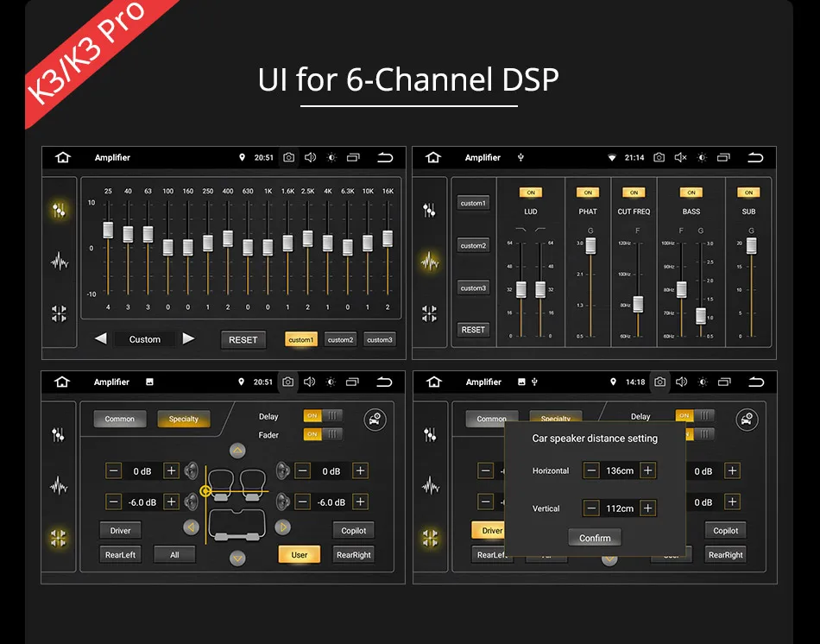Decrease Vertical distance 112cm
Viewport: 820px width, 644px height.
(x=591, y=508)
